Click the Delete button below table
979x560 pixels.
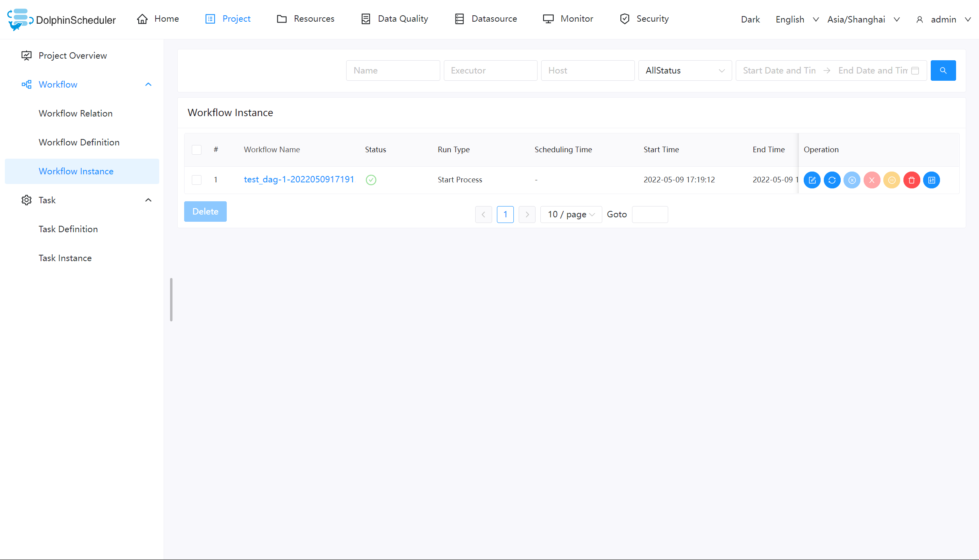click(x=205, y=212)
